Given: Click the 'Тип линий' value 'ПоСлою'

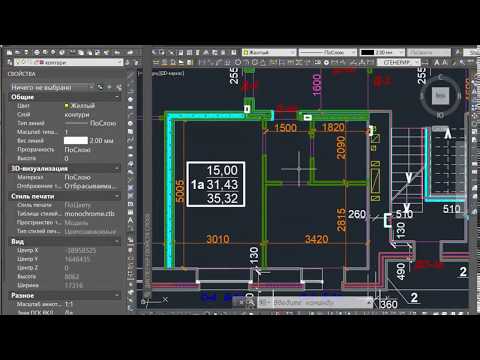Looking at the screenshot, I should (x=103, y=123).
